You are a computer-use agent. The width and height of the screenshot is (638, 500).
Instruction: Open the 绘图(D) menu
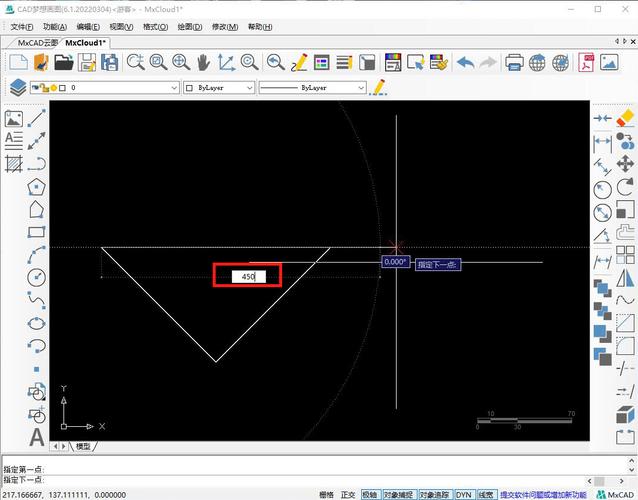(188, 27)
